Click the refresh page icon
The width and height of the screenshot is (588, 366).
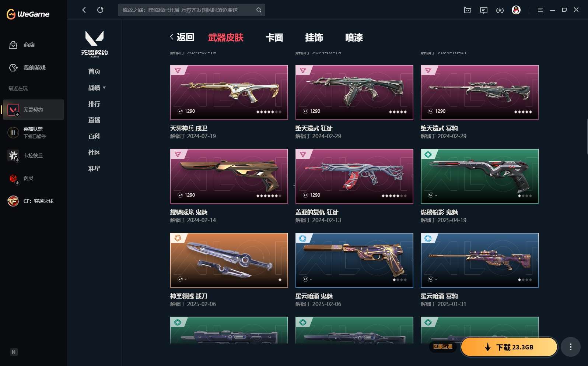pyautogui.click(x=100, y=10)
